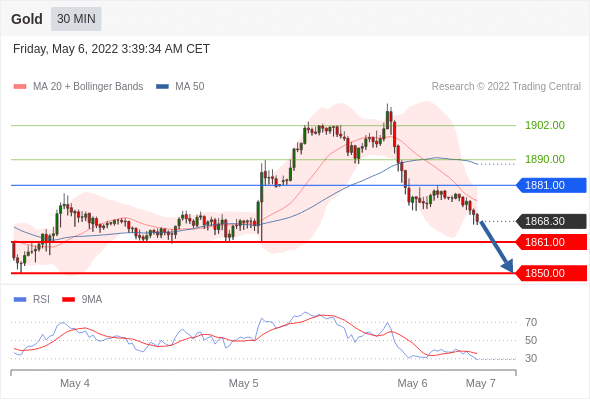Click the Research © 2022 Trading Central credit
Screen dimensions: 590x400
pyautogui.click(x=506, y=87)
